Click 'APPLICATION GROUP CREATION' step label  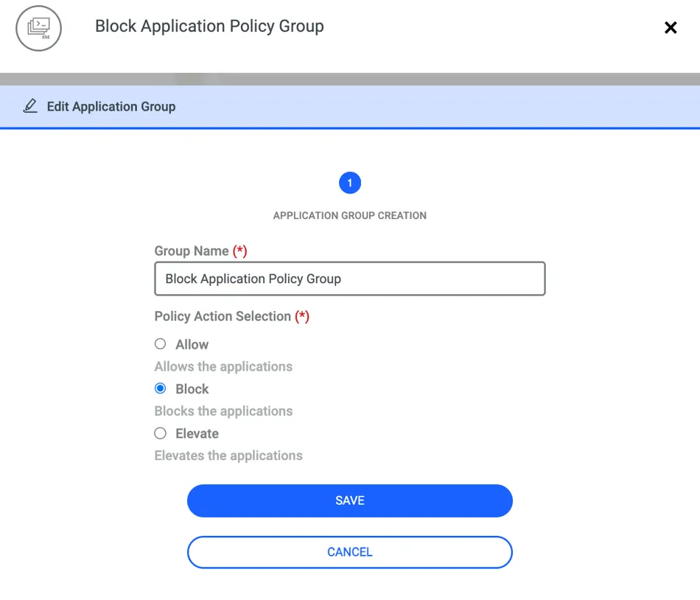(x=350, y=216)
